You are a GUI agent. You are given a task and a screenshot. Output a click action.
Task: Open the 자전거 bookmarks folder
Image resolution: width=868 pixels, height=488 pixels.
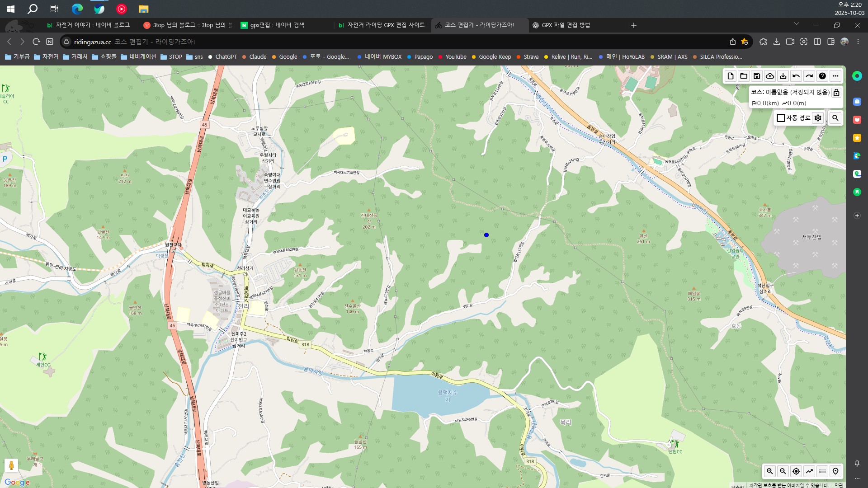[x=46, y=57]
